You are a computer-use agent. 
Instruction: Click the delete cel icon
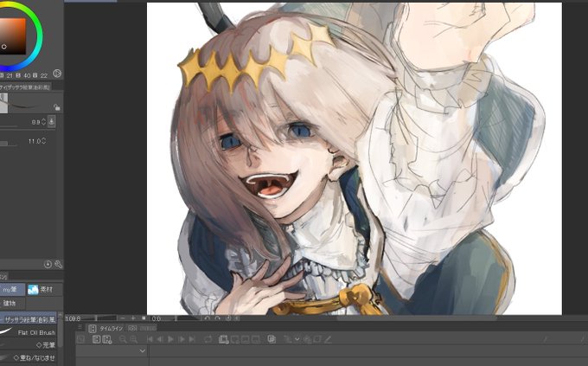256,340
